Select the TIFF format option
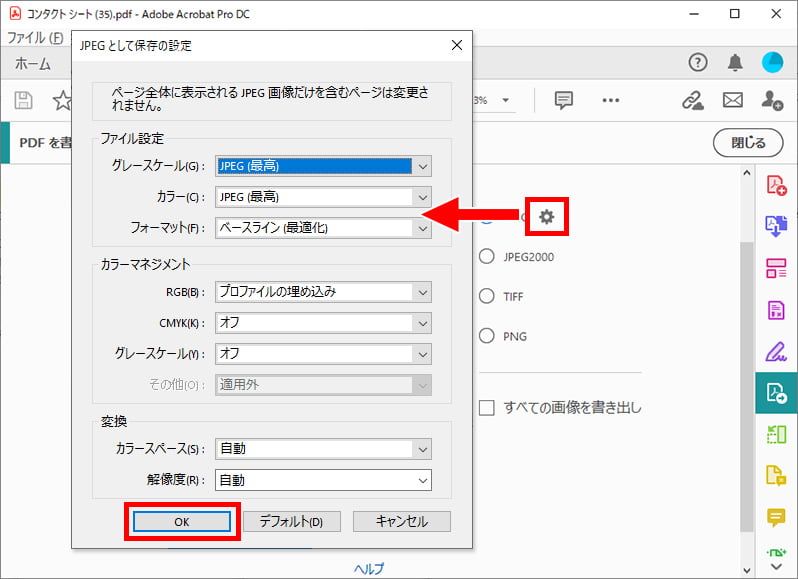Image resolution: width=798 pixels, height=579 pixels. (x=487, y=296)
